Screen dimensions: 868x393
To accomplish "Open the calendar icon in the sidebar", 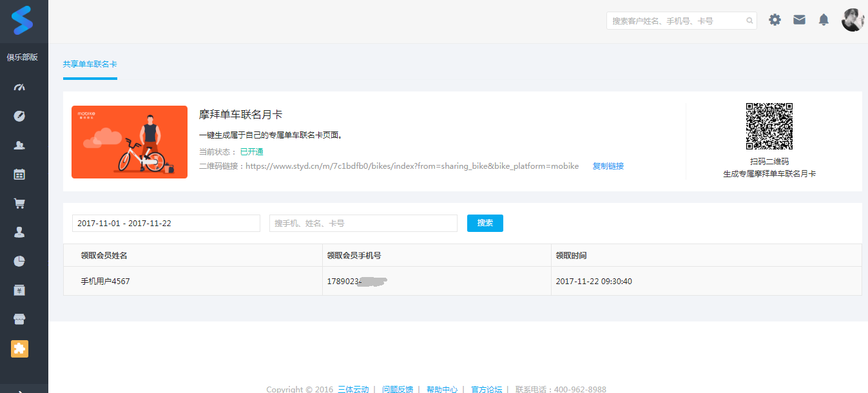I will pos(19,174).
